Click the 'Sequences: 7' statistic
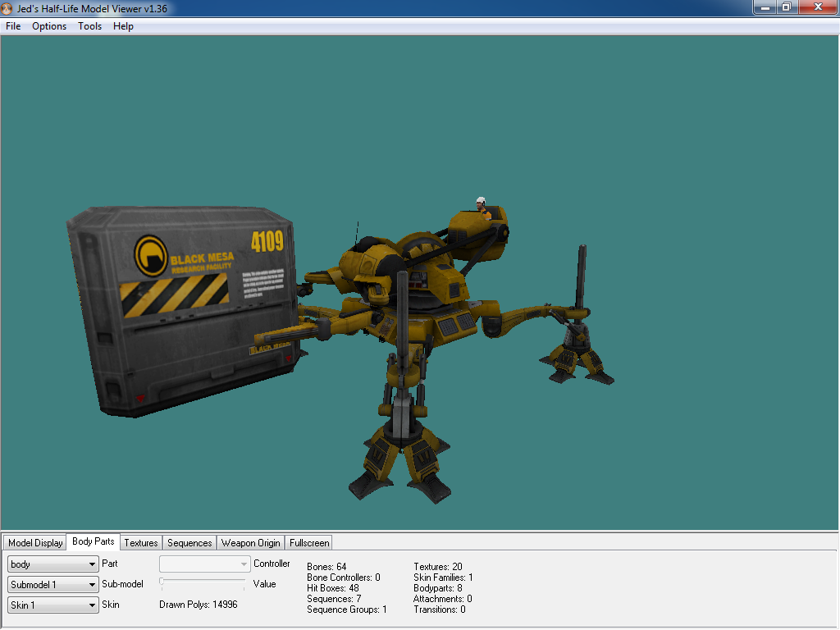The image size is (840, 630). tap(334, 599)
